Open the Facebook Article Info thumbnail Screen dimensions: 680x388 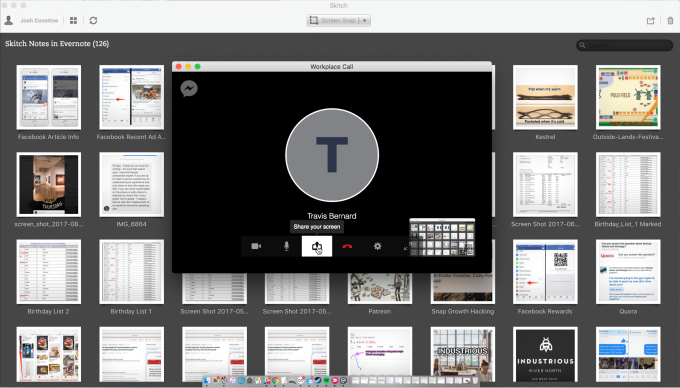pyautogui.click(x=49, y=97)
